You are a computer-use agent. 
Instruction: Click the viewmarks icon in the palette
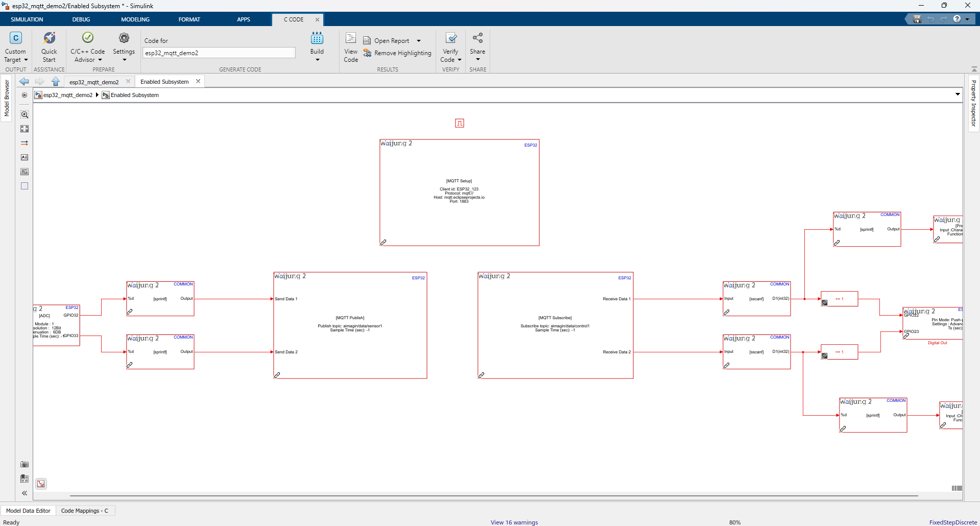pyautogui.click(x=25, y=479)
